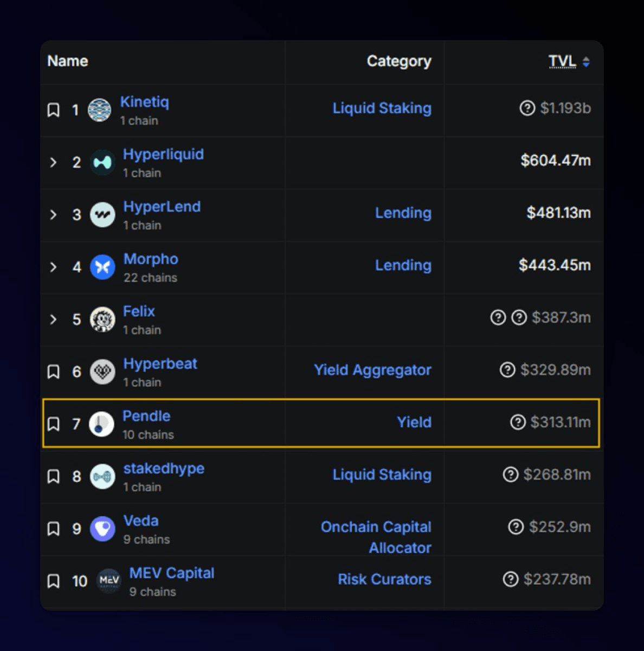Screen dimensions: 644x651
Task: Open Lending category in HyperLend row
Action: click(403, 213)
